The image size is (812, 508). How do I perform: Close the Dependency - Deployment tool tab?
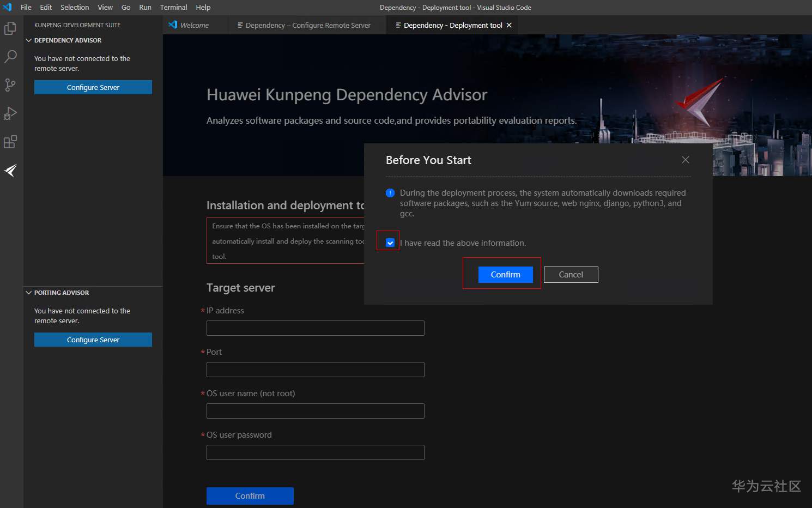coord(509,25)
